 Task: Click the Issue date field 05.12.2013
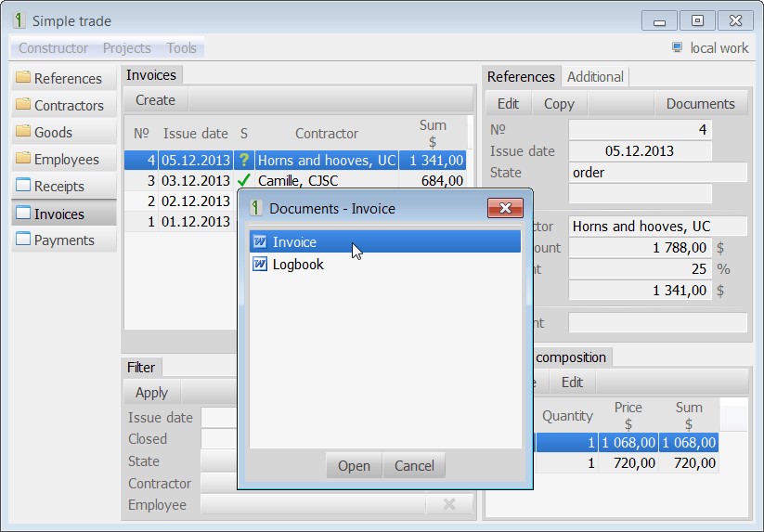(640, 150)
